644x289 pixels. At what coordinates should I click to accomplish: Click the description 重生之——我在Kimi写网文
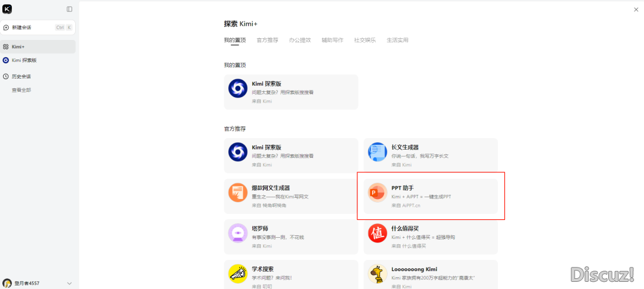280,197
